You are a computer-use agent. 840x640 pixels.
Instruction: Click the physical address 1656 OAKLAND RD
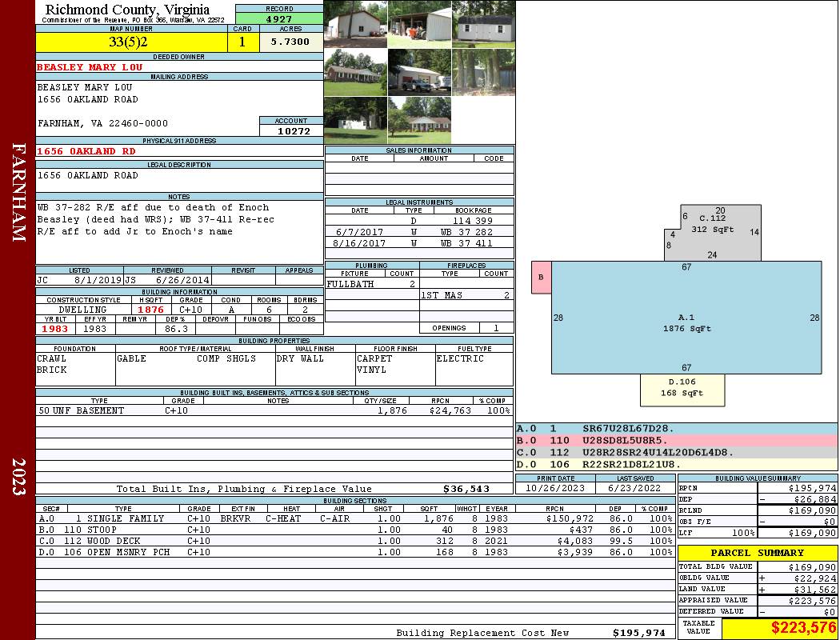pos(86,150)
